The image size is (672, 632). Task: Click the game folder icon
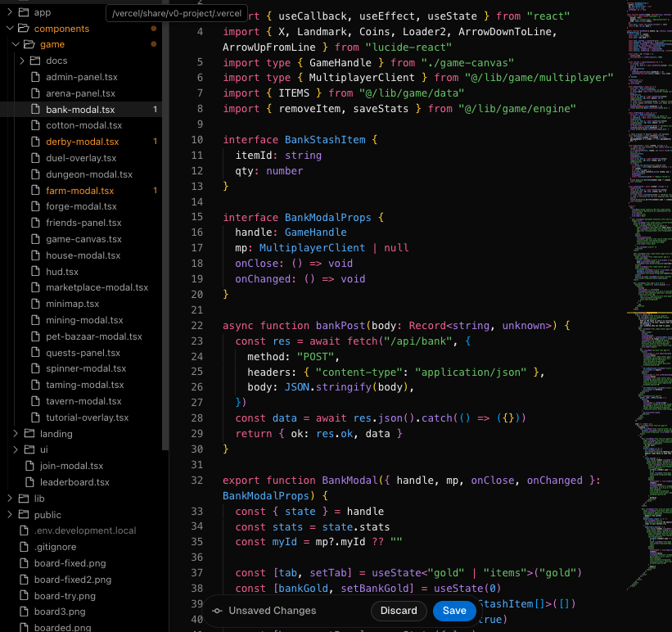[29, 44]
